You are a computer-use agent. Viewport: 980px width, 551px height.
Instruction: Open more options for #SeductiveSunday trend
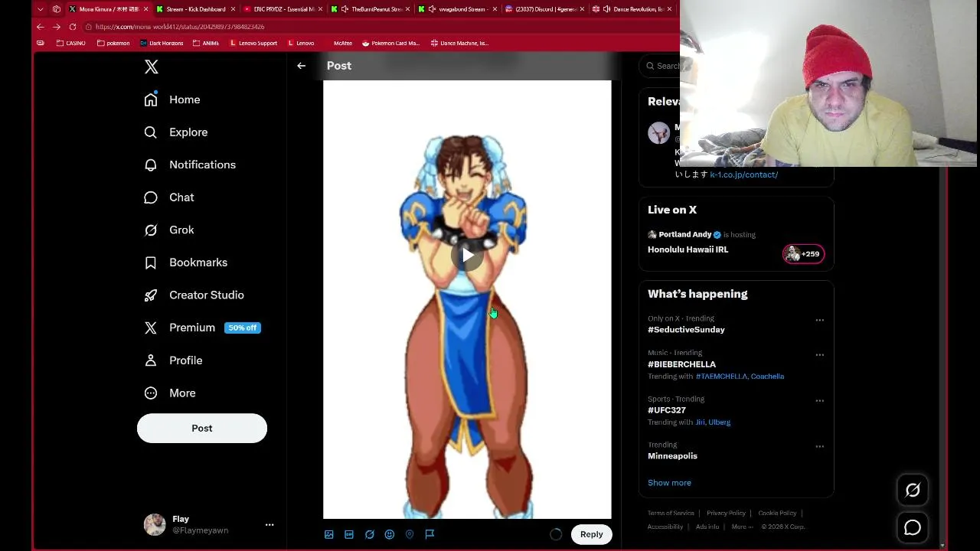[819, 320]
